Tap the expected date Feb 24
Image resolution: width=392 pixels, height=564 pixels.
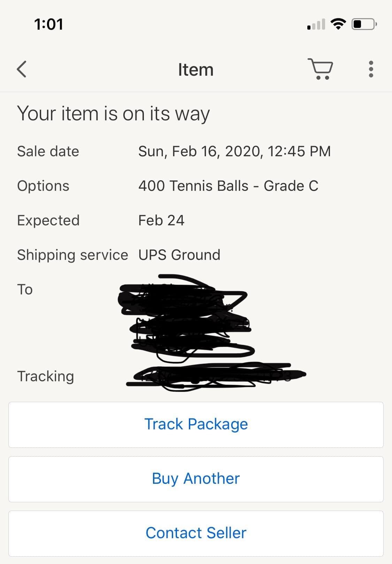tap(161, 220)
